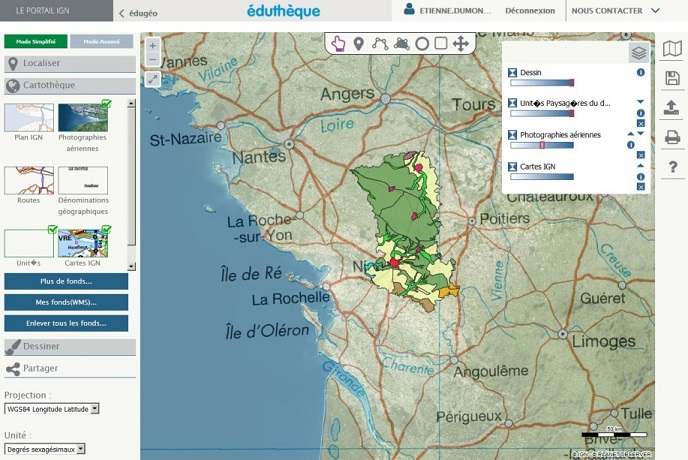Select the point marker drawing tool
Viewport: 688px width, 460px height.
point(359,44)
